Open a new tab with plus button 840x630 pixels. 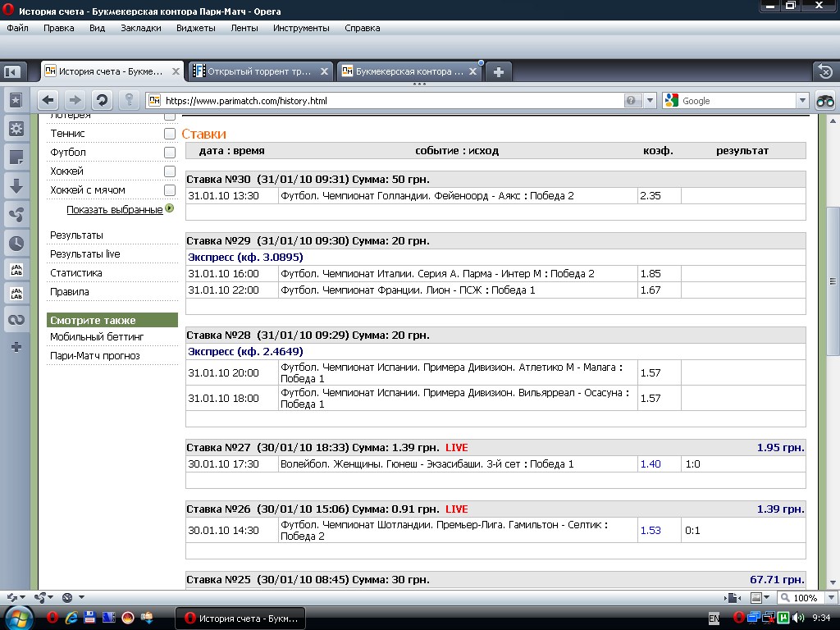[x=498, y=71]
